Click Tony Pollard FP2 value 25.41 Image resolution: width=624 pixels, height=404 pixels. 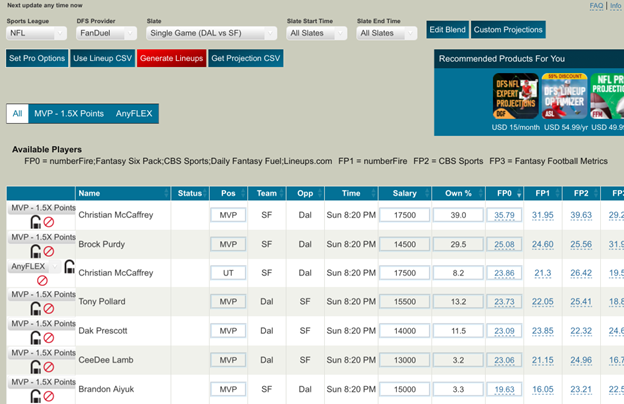pos(581,302)
